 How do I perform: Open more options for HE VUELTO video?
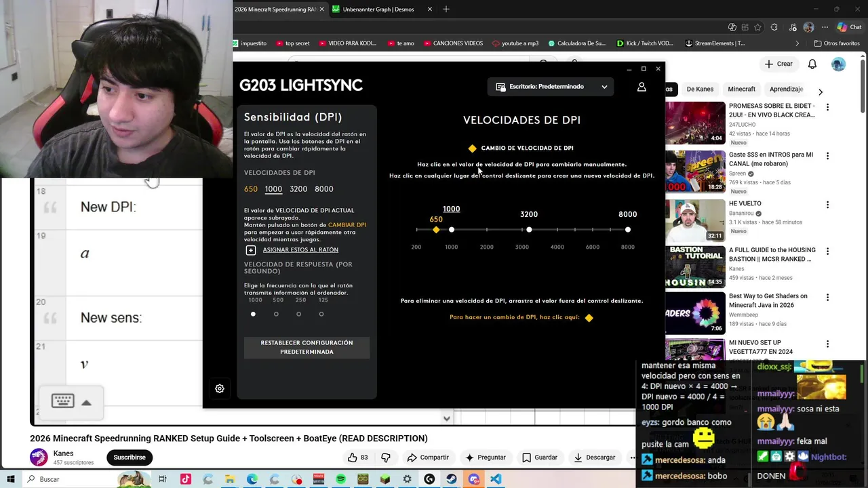827,205
